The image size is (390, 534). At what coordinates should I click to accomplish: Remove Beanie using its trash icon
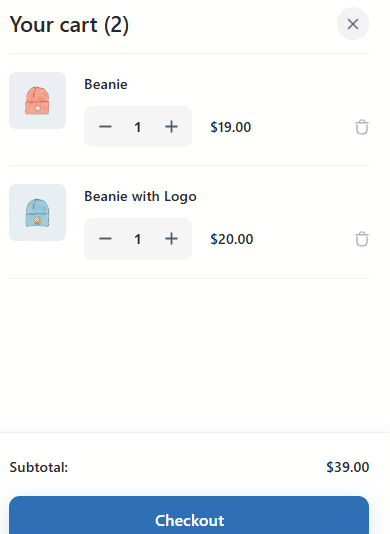pyautogui.click(x=362, y=127)
